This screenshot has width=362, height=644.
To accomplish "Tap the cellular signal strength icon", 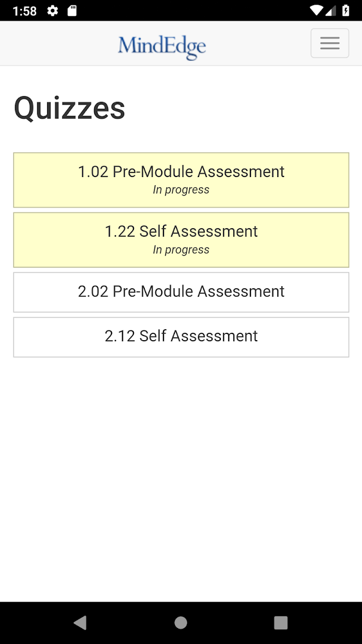I will point(330,11).
